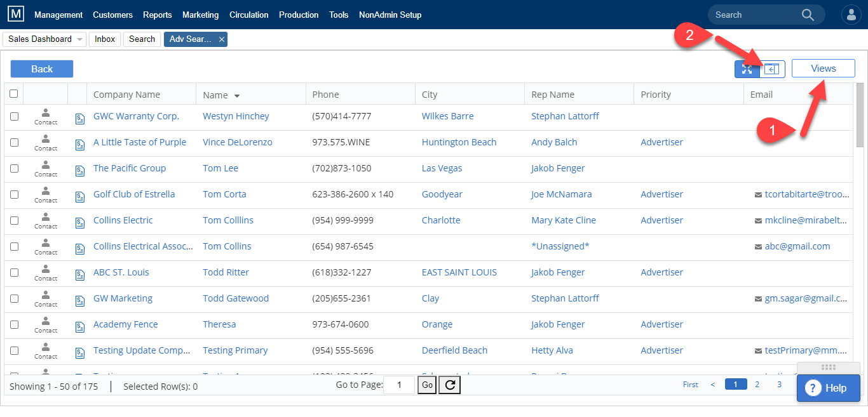Check the GWC Warranty Corp. row checkbox
Image resolution: width=868 pixels, height=417 pixels.
point(14,116)
